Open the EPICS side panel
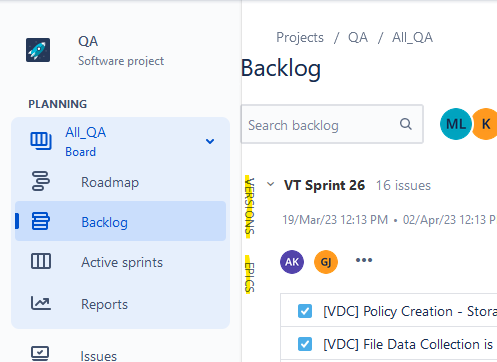 pyautogui.click(x=250, y=275)
